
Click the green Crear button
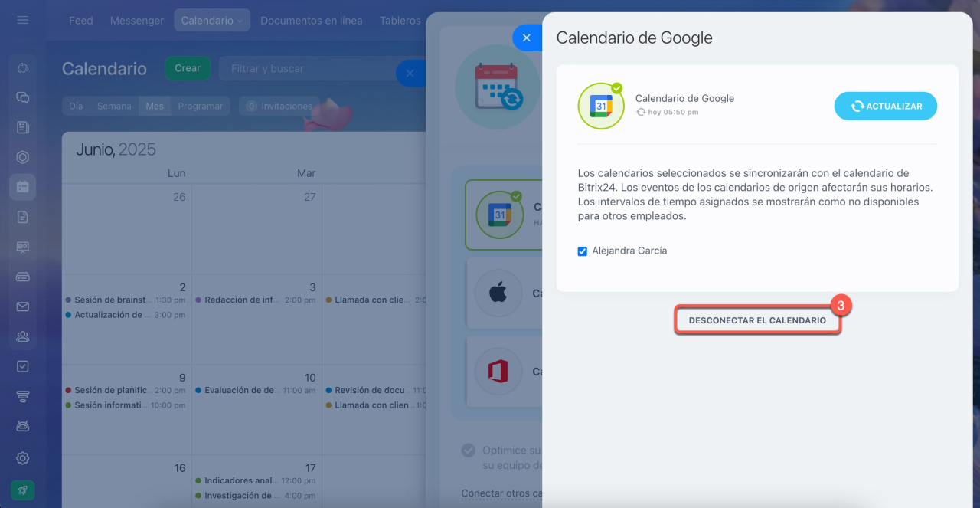tap(188, 68)
